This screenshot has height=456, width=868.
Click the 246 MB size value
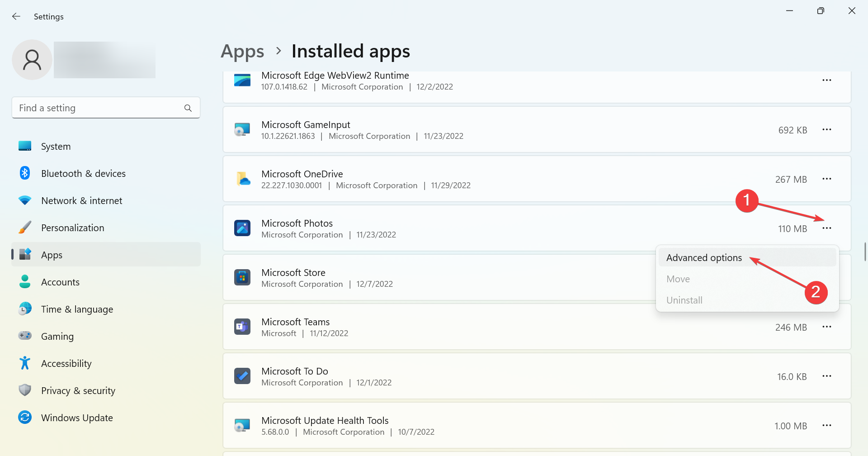click(791, 327)
